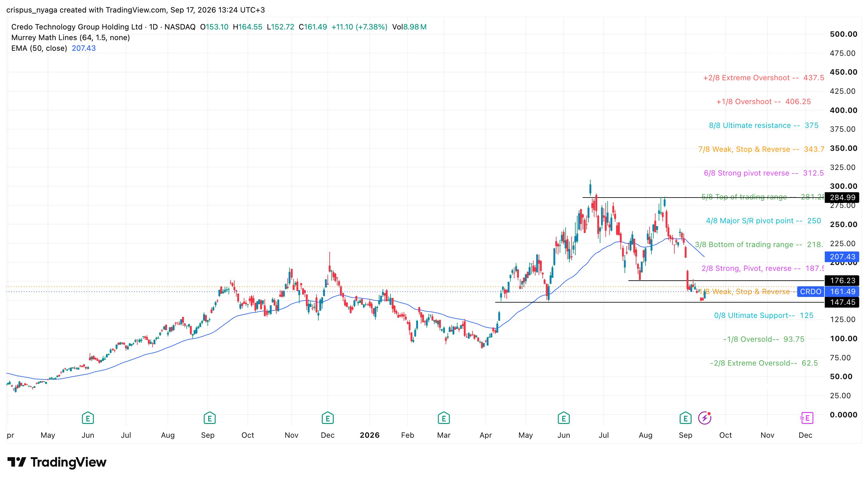Screen dimensions: 868x481
Task: Click the crispus_nyaga created with TradingView.com caption
Action: point(135,10)
